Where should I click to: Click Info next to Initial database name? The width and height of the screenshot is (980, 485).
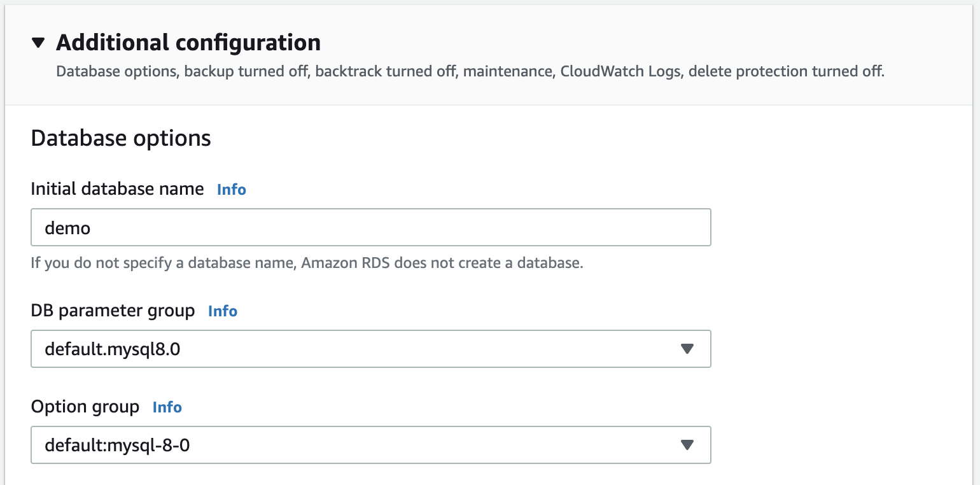pyautogui.click(x=231, y=189)
